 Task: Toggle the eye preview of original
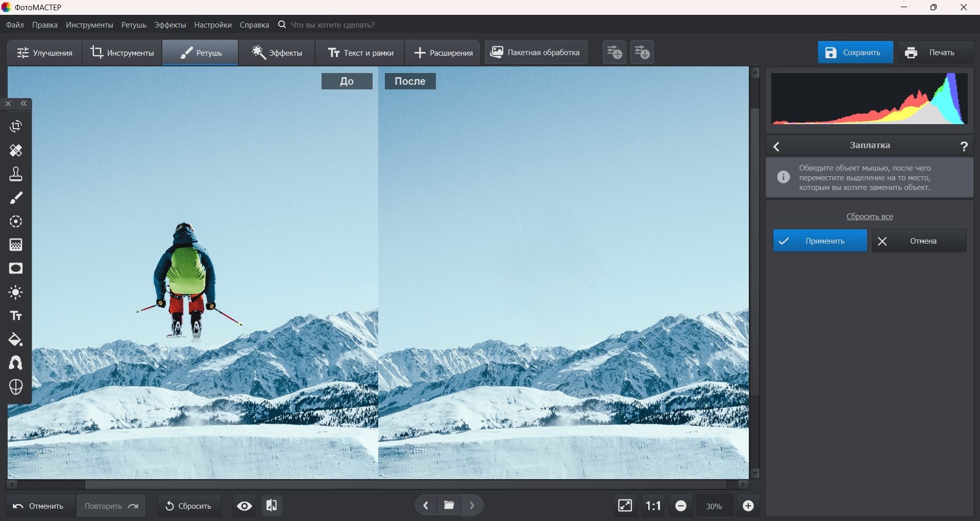pyautogui.click(x=244, y=506)
